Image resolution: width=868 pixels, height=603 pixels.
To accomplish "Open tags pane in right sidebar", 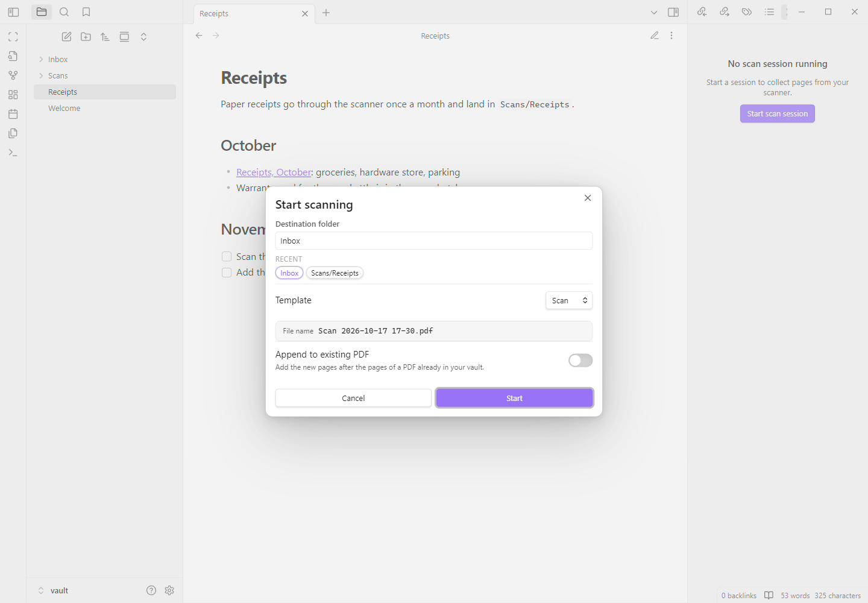I will pos(747,12).
